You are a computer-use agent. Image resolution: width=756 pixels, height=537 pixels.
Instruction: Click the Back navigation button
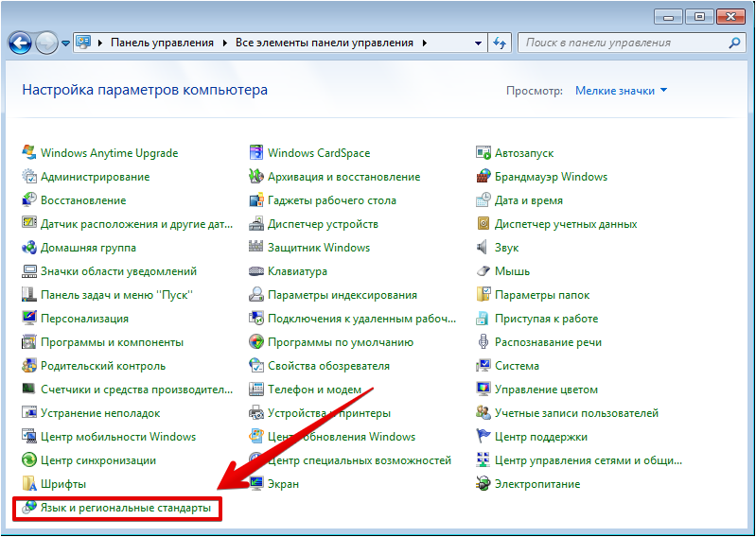20,43
